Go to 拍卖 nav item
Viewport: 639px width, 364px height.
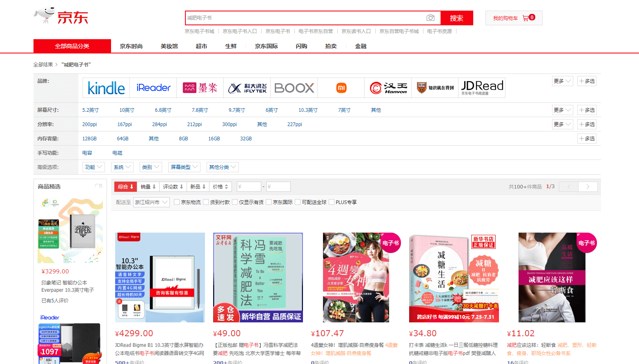tap(331, 46)
